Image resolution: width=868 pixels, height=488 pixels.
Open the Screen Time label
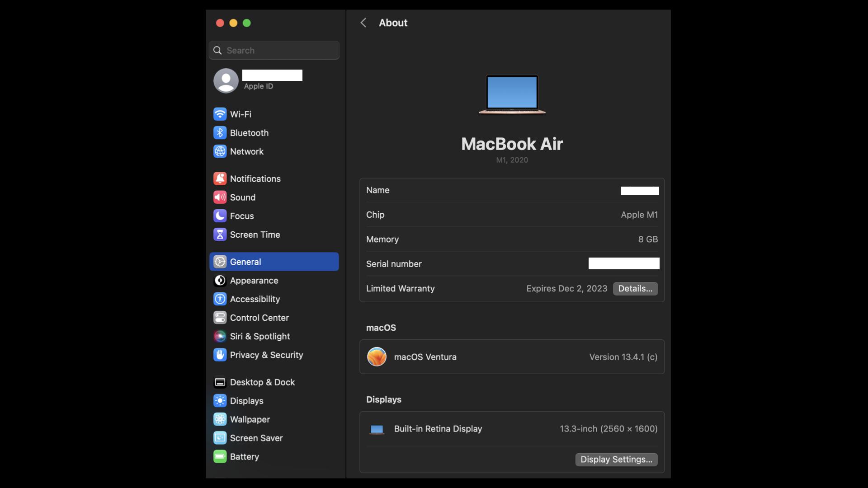click(x=255, y=235)
